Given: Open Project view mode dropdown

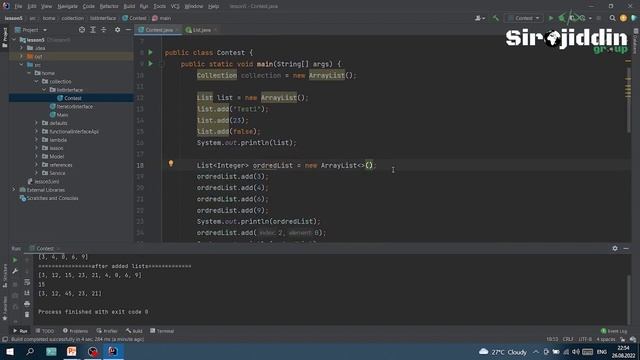Looking at the screenshot, I should click(x=31, y=30).
